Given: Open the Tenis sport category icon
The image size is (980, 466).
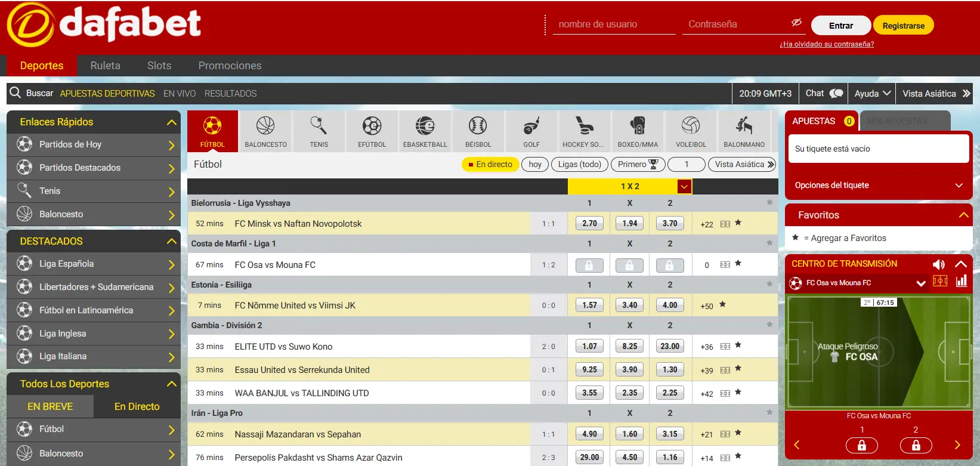Looking at the screenshot, I should pyautogui.click(x=319, y=126).
